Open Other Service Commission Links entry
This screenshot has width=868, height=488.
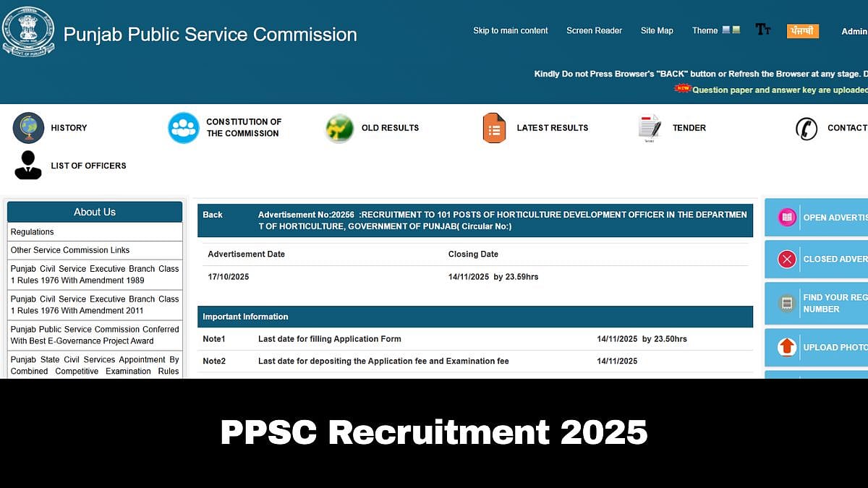[x=70, y=249]
